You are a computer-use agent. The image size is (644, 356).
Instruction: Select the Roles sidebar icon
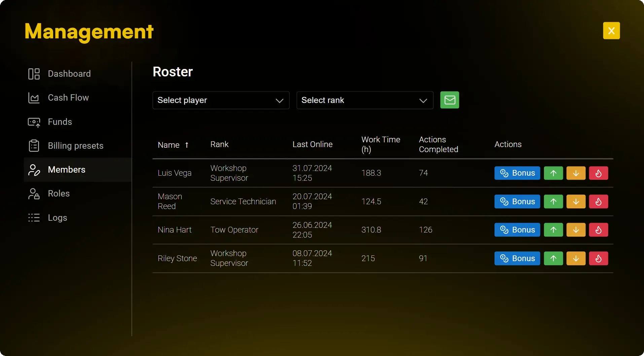34,194
